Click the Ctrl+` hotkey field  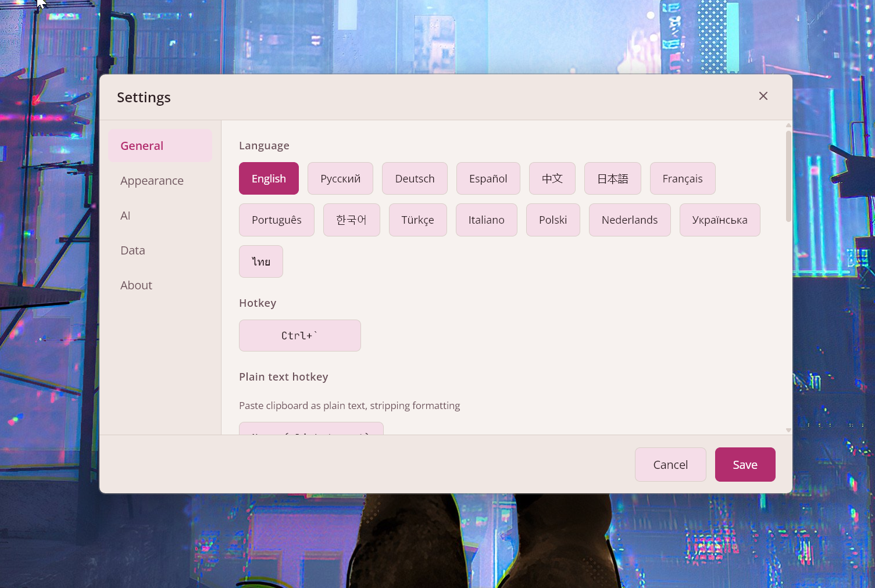pos(300,335)
